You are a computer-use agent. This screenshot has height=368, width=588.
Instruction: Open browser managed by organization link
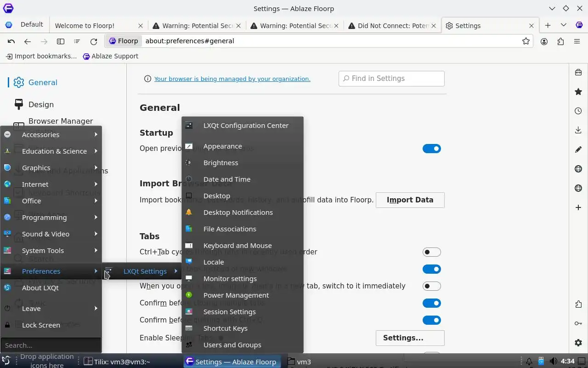232,79
